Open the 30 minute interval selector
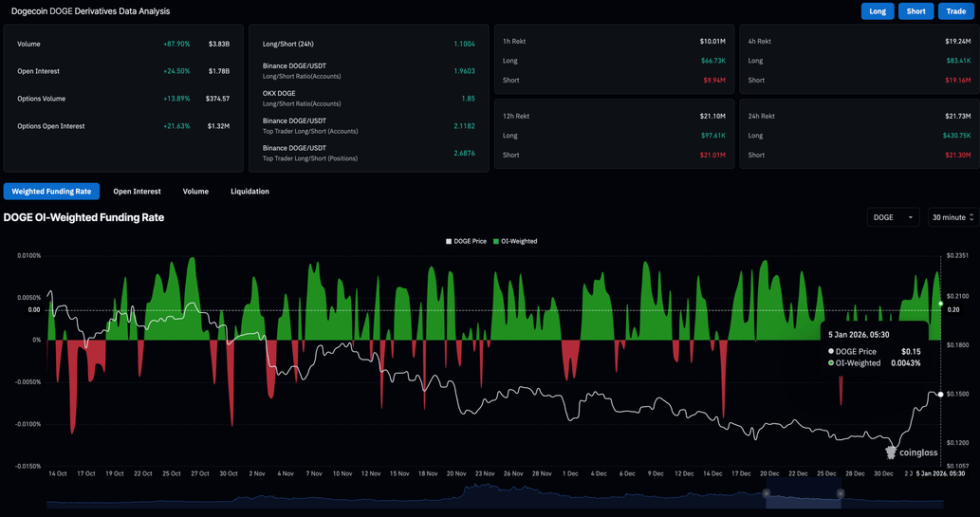Viewport: 980px width, 517px height. coord(952,217)
